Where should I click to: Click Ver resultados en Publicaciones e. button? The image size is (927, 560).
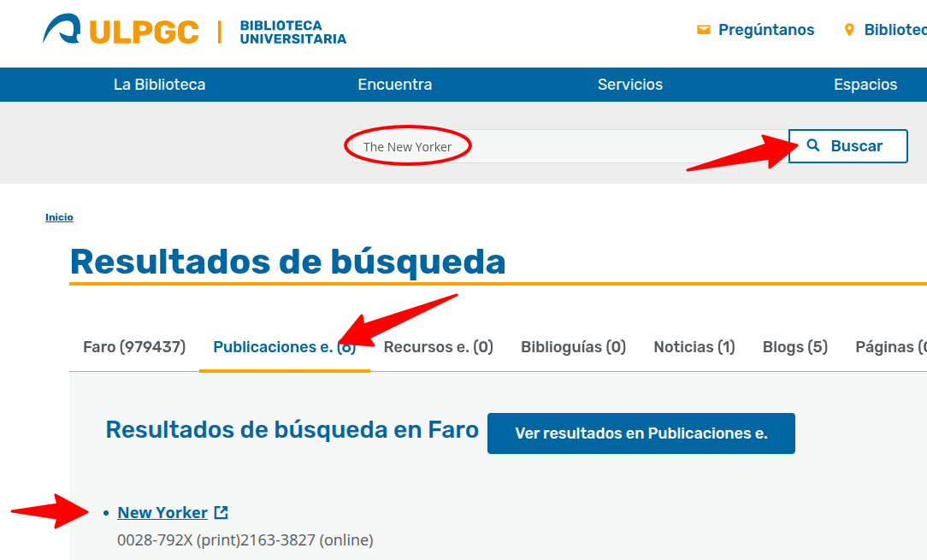[x=641, y=433]
